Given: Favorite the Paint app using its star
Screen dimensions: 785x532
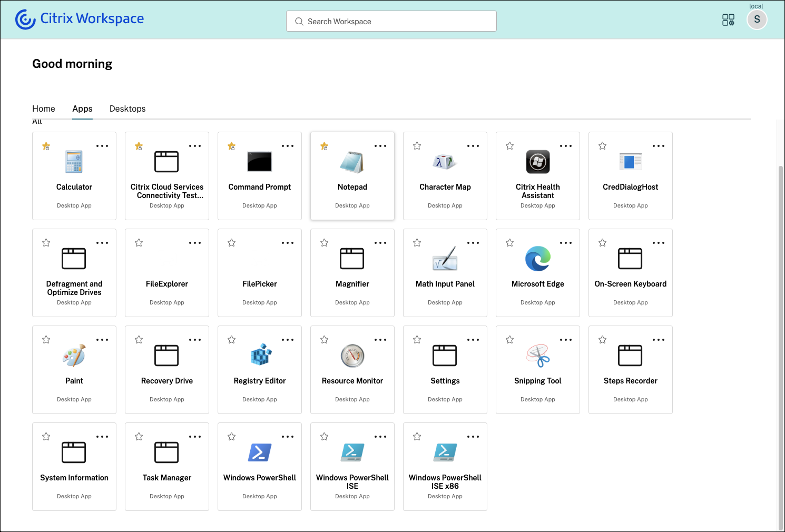Looking at the screenshot, I should pyautogui.click(x=46, y=340).
